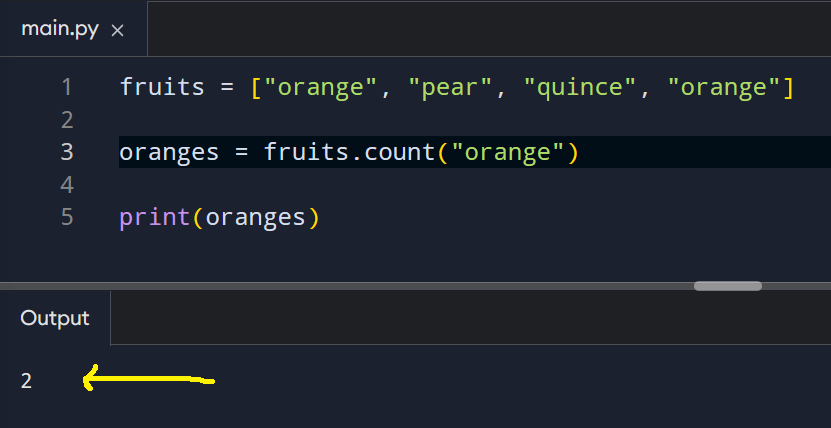Click the output value 2
Screen dimensions: 831x428
[26, 381]
